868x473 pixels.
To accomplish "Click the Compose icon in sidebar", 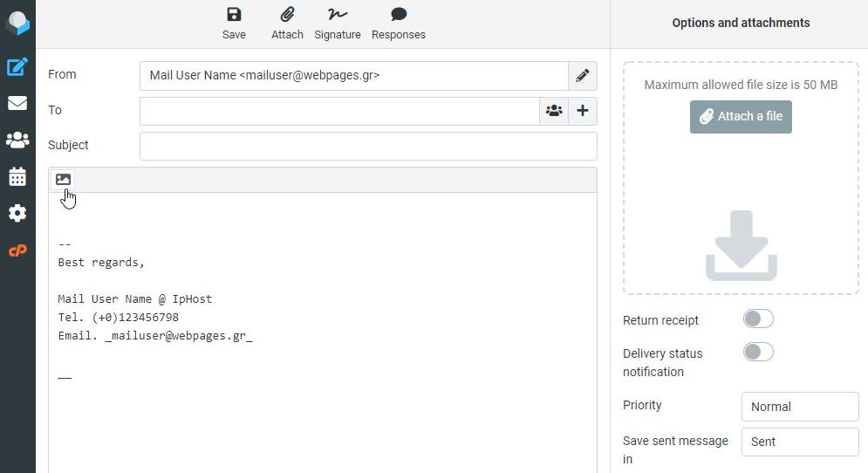I will click(17, 66).
